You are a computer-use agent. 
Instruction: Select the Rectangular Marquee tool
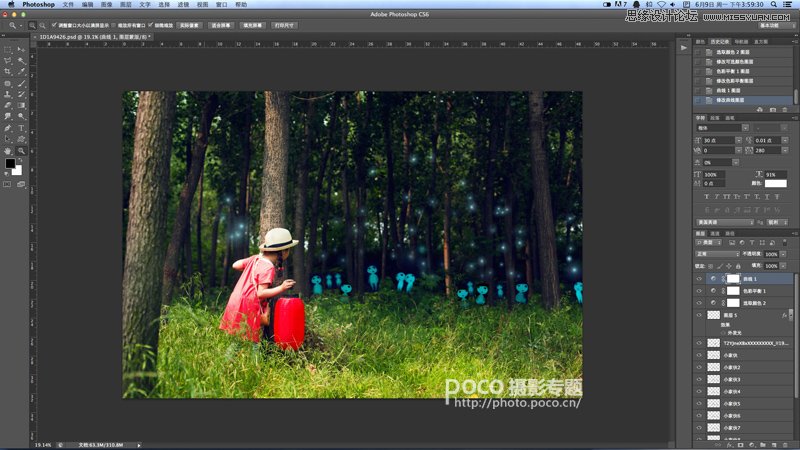pyautogui.click(x=8, y=49)
